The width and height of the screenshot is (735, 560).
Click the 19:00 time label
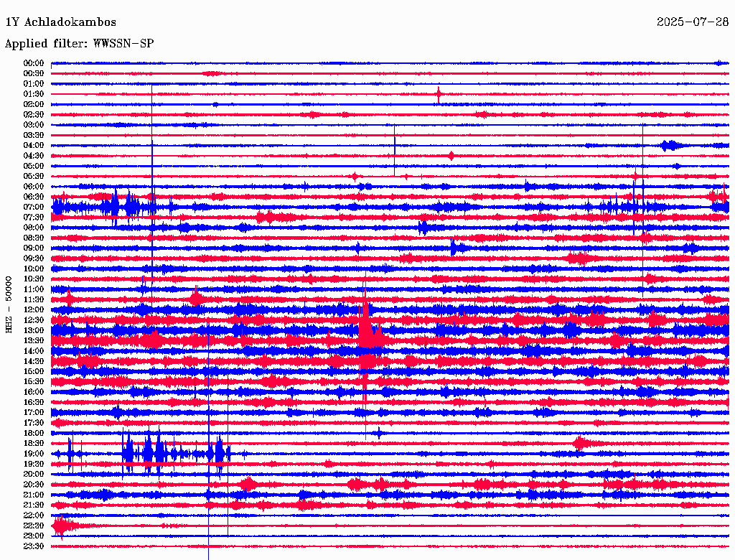34,454
